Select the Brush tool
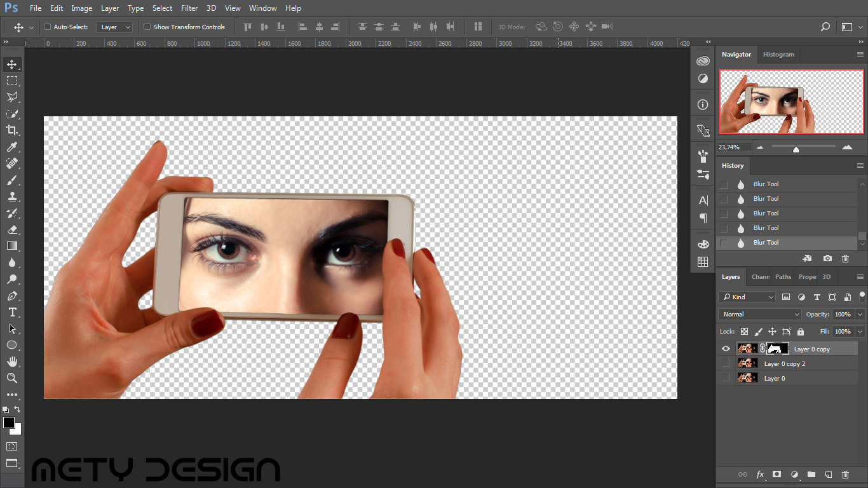868x488 pixels. [11, 180]
